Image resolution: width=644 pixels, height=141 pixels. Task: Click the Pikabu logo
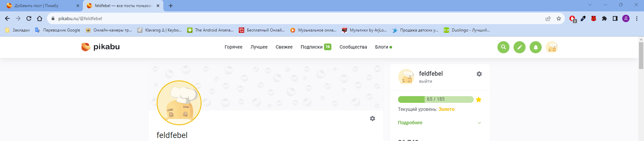[x=101, y=47]
